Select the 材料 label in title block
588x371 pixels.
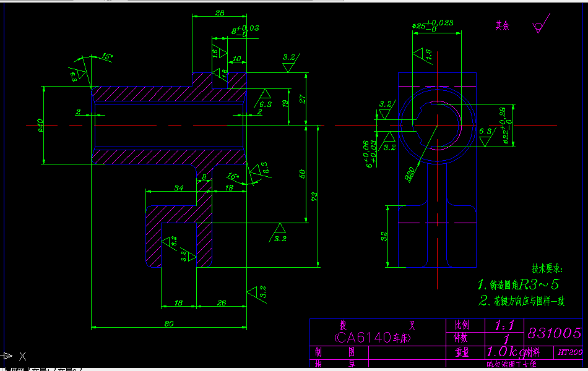click(x=532, y=352)
